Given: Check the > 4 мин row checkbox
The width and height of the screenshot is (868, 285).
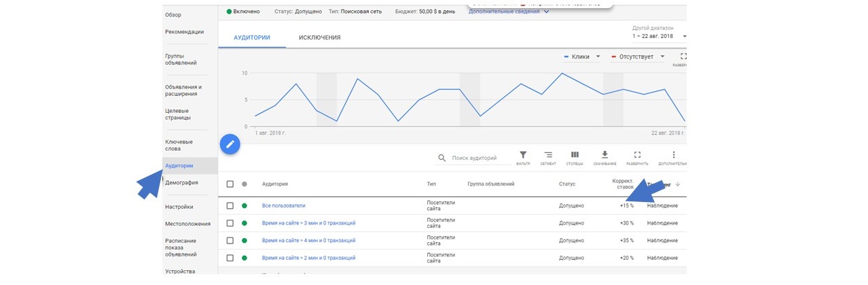Looking at the screenshot, I should point(230,241).
